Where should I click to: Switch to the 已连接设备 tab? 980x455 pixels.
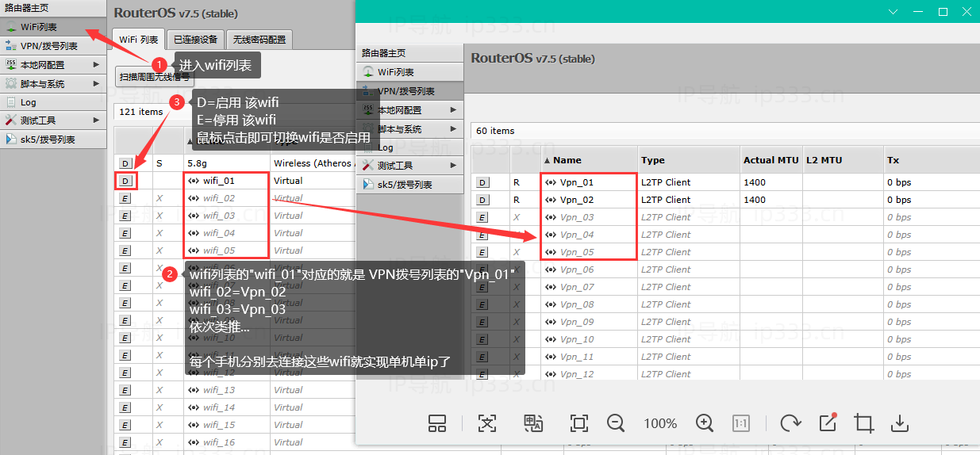click(195, 40)
